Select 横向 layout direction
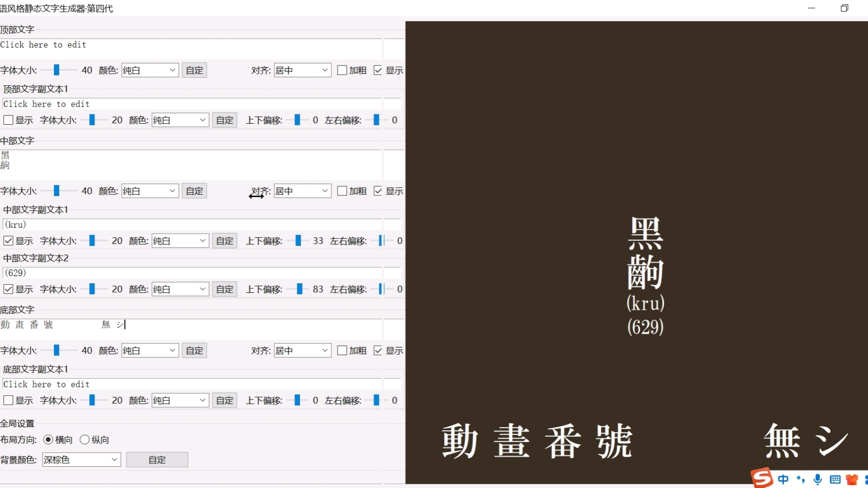Image resolution: width=868 pixels, height=488 pixels. (x=48, y=439)
